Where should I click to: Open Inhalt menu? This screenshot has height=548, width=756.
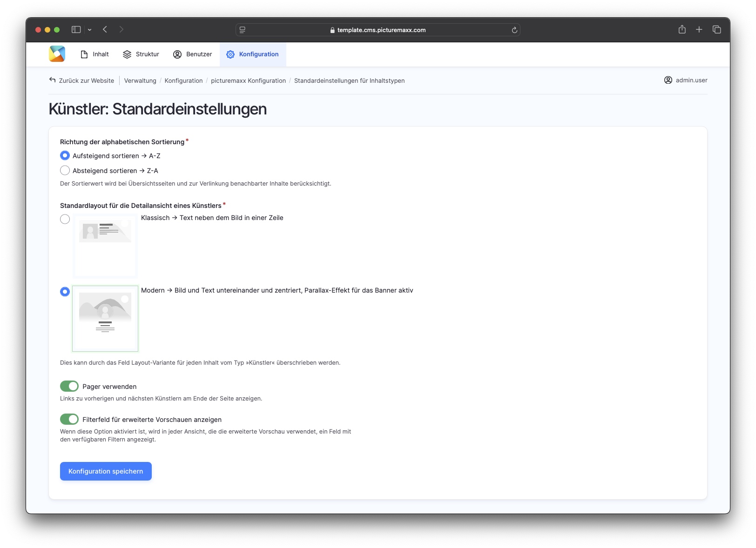click(x=94, y=54)
